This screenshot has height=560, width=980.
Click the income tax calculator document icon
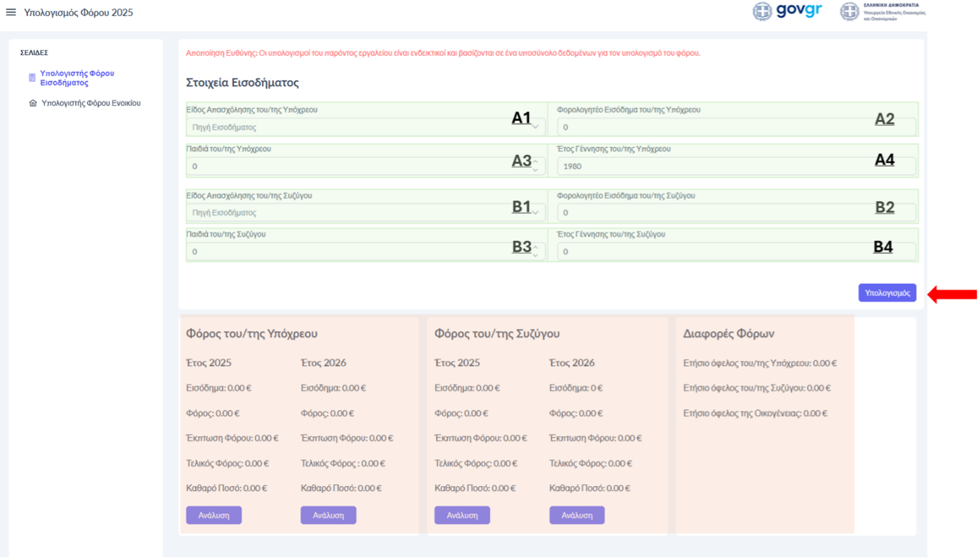pos(32,78)
